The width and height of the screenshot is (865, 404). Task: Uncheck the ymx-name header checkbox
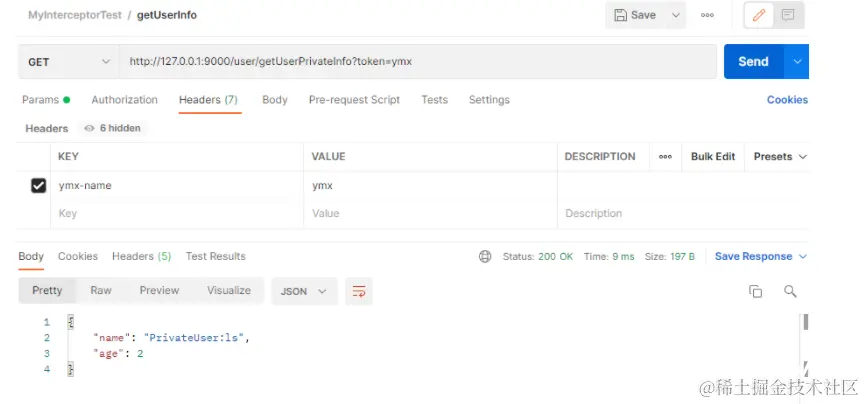coord(38,186)
